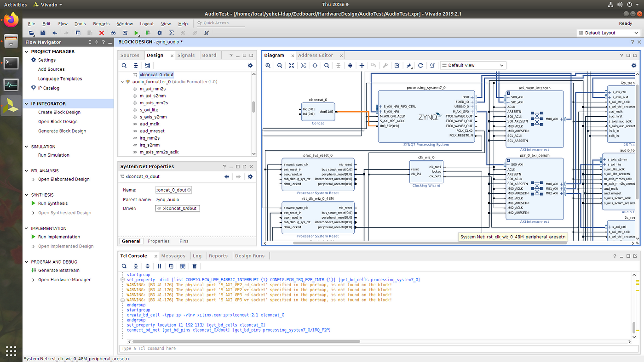Click Run Simulation
The height and width of the screenshot is (362, 644).
point(54,155)
